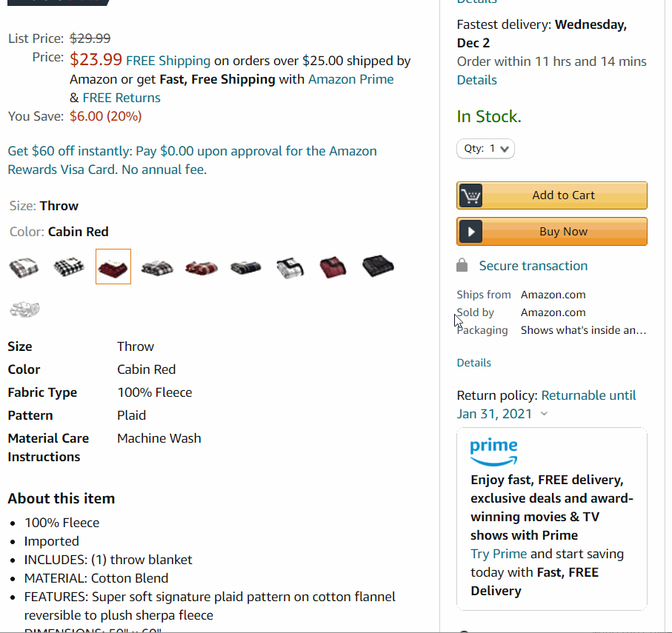Click the Try Prime link

[498, 553]
